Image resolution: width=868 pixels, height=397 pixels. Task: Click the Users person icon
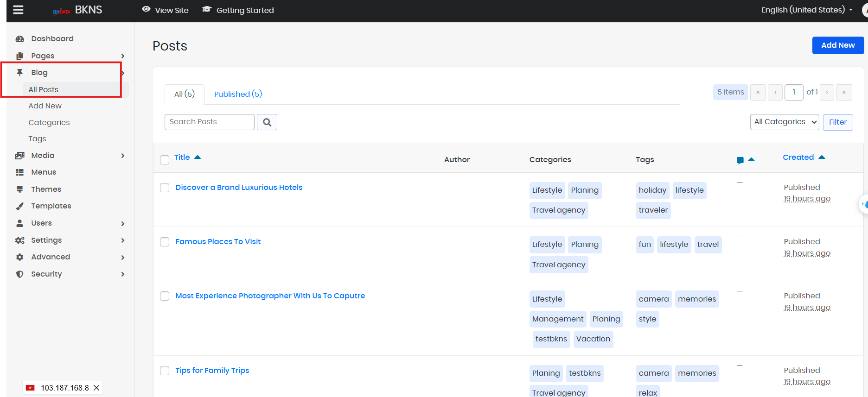19,223
